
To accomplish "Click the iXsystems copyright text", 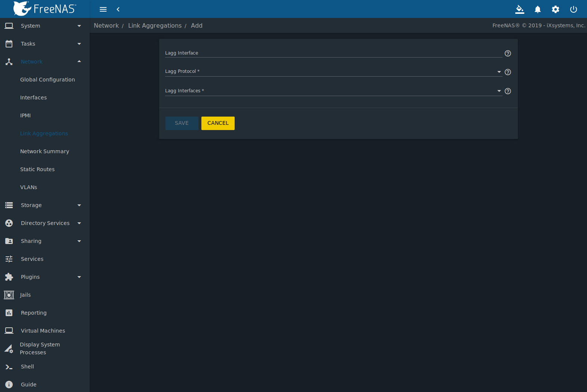I will click(538, 25).
